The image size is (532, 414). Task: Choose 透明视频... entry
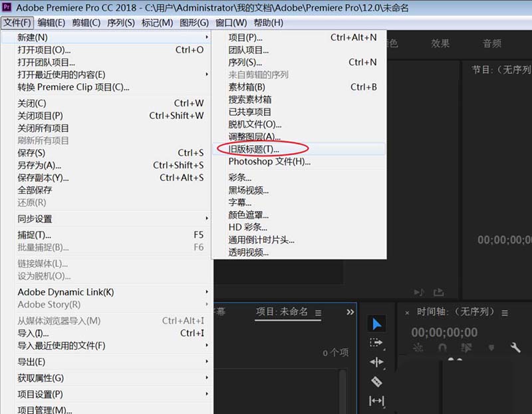[x=299, y=252]
